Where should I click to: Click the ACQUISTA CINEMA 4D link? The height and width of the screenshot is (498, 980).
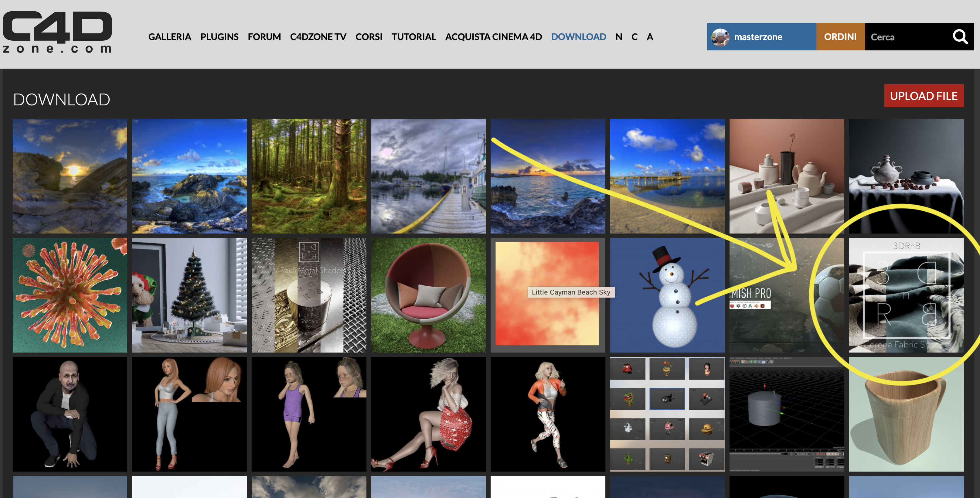coord(493,37)
